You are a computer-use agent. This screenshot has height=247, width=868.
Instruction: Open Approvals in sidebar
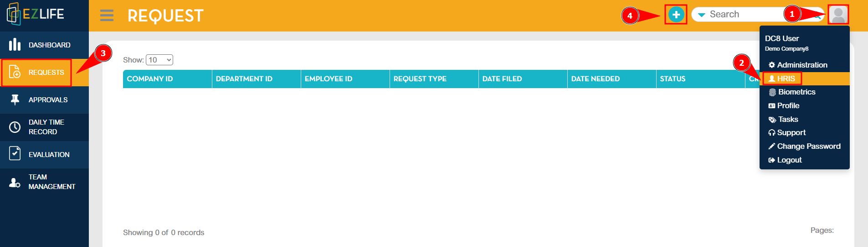(x=44, y=100)
